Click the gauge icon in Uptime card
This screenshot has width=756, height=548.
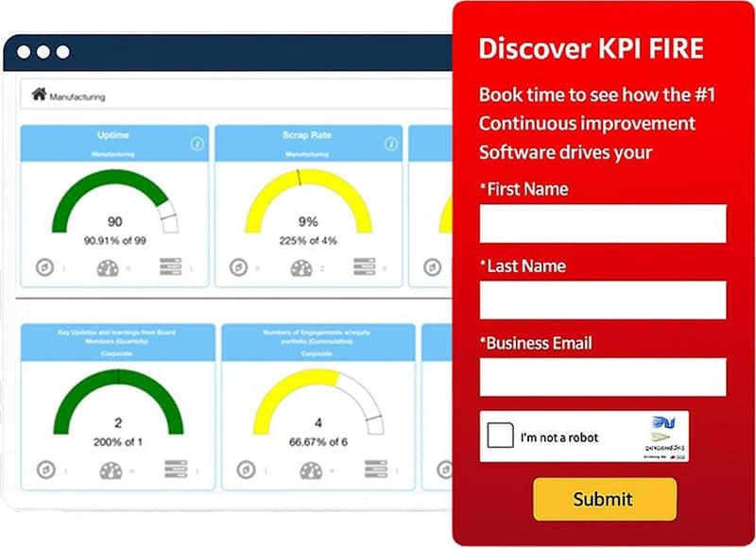point(108,268)
